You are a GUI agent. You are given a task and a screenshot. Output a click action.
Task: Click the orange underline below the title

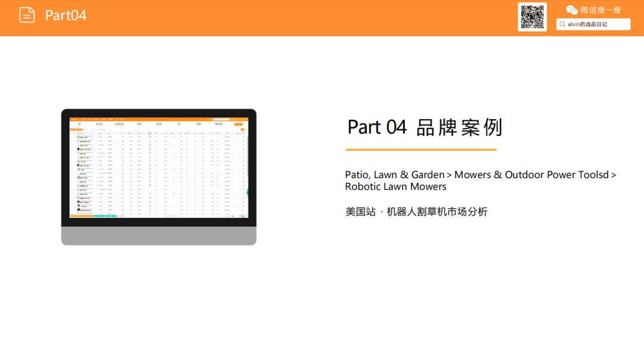pyautogui.click(x=421, y=150)
